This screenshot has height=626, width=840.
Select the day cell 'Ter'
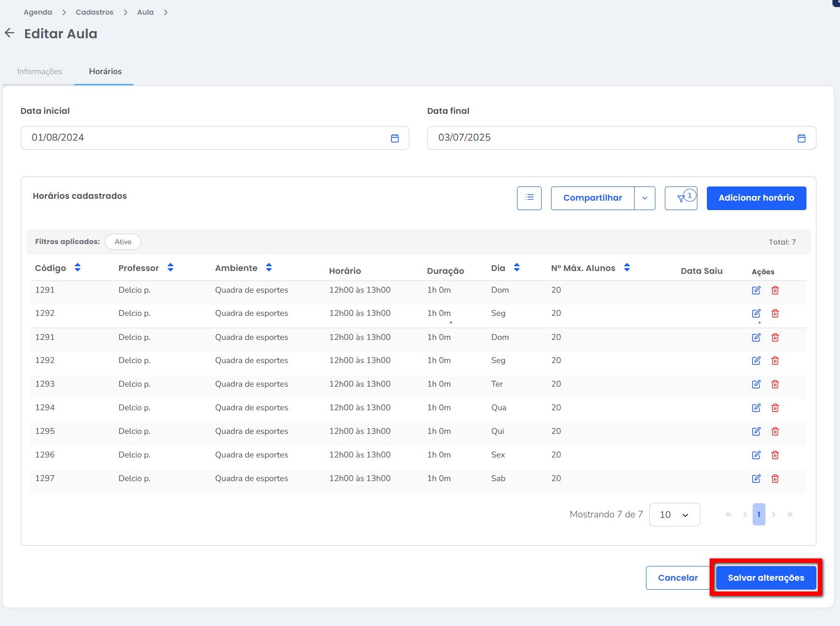tap(497, 384)
